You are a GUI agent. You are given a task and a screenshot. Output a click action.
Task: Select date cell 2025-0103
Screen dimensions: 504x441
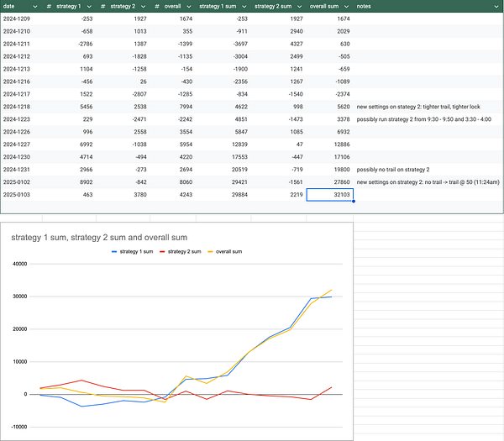(17, 195)
